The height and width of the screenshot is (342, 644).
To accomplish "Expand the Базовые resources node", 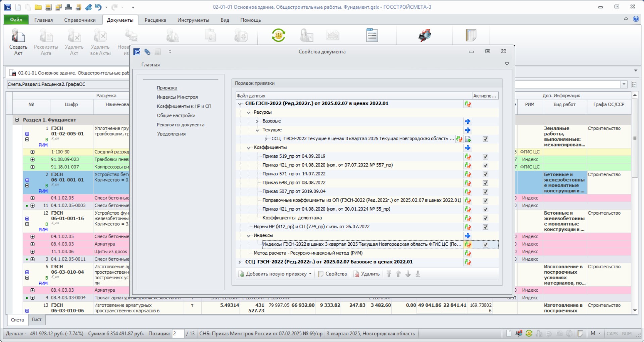I will pyautogui.click(x=257, y=121).
